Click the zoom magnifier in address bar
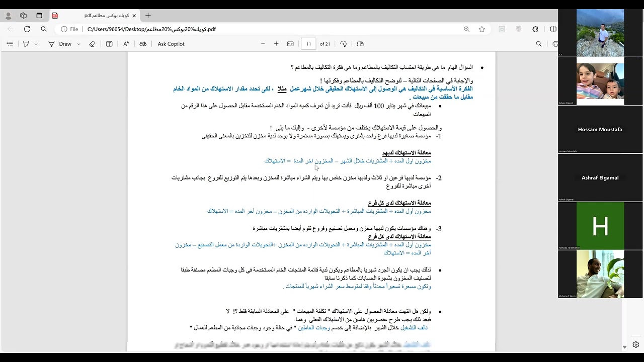This screenshot has width=644, height=362. coord(466,29)
